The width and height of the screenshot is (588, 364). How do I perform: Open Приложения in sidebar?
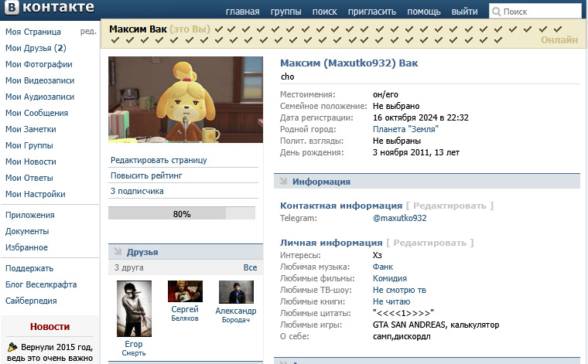(x=30, y=215)
